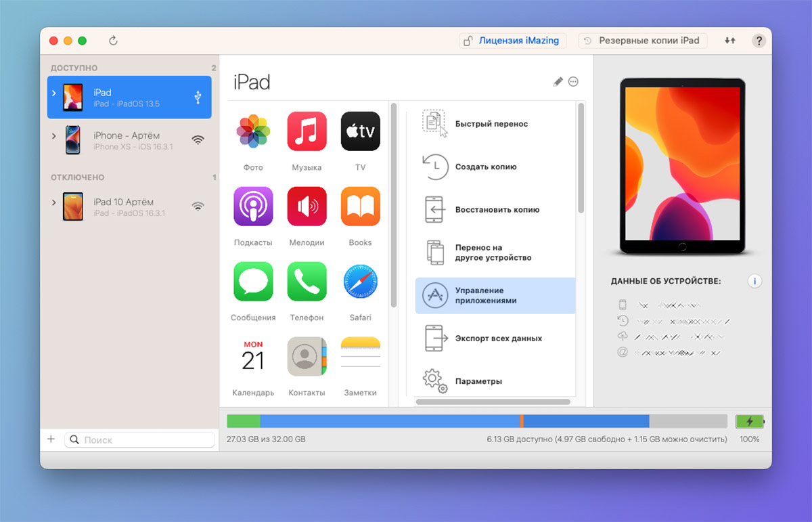
Task: Click the pencil rename icon beside iPad title
Action: 558,82
